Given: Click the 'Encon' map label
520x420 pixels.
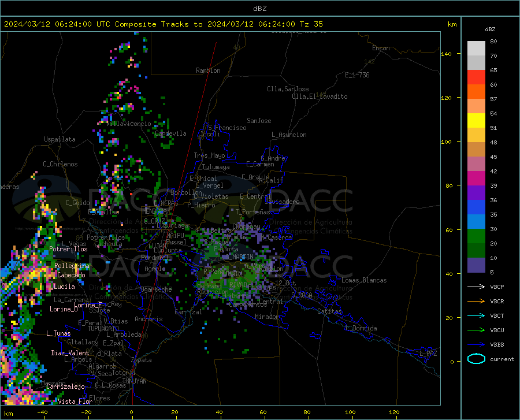Looking at the screenshot, I should [381, 48].
